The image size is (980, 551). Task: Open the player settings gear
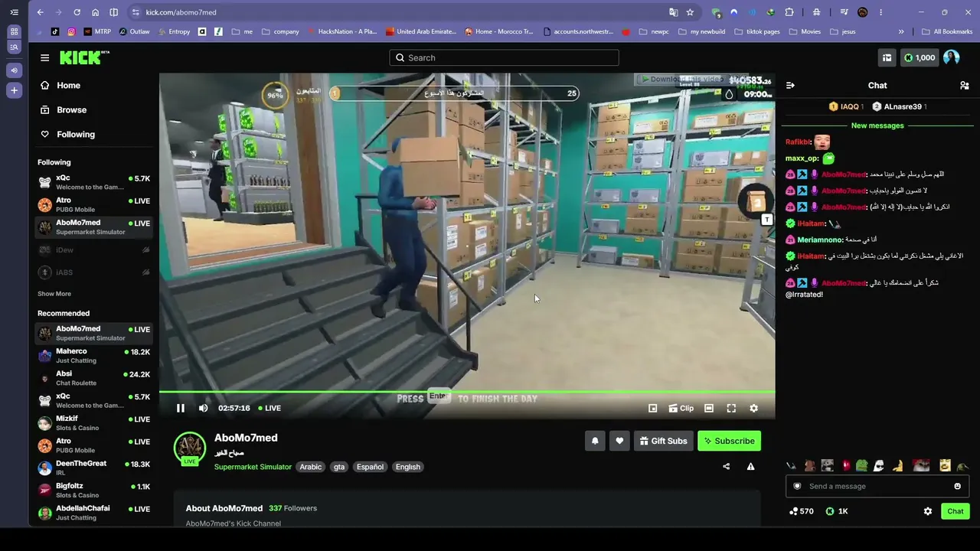pos(754,408)
